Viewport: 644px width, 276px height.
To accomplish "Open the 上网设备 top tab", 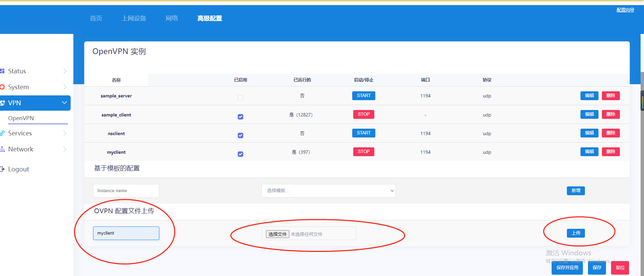I will click(134, 18).
